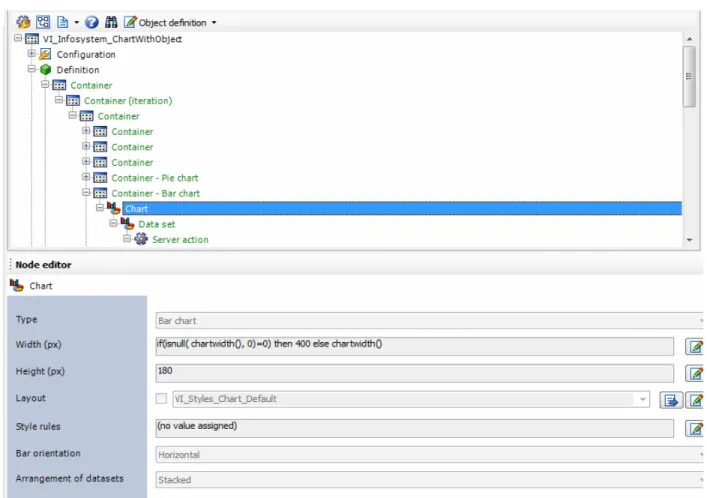The height and width of the screenshot is (498, 707).
Task: Edit Style rules via pencil icon
Action: pyautogui.click(x=694, y=428)
